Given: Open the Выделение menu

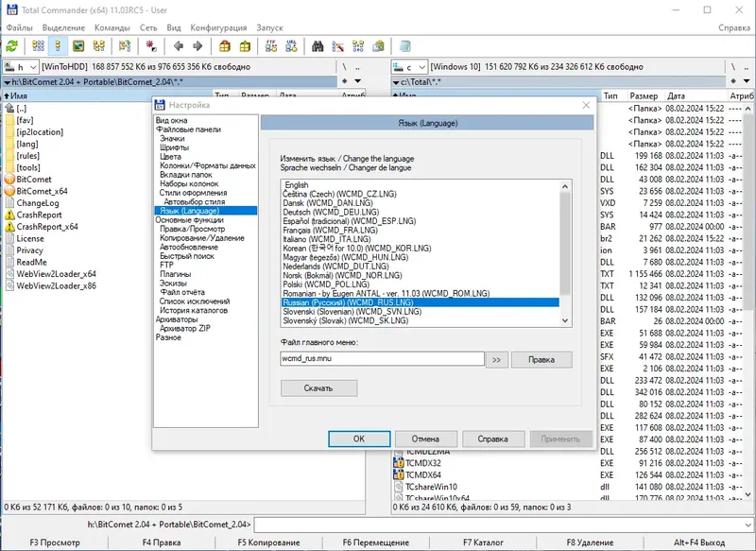Looking at the screenshot, I should coord(63,28).
